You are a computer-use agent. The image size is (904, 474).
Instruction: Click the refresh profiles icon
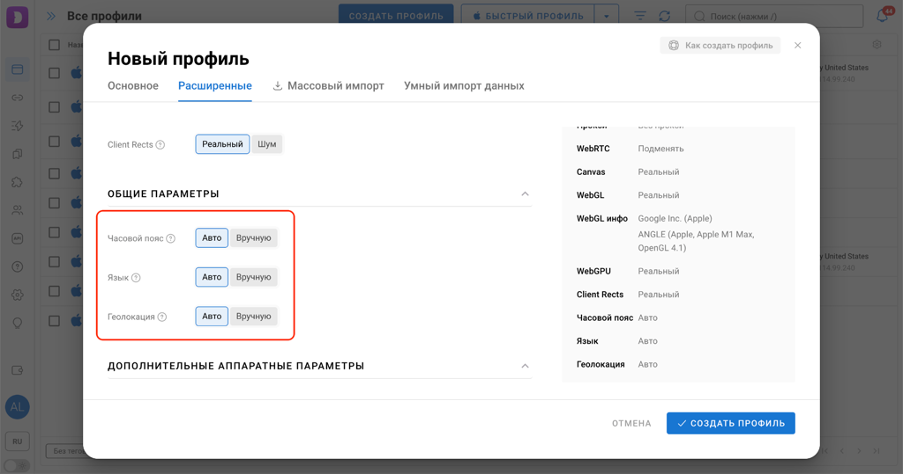[x=665, y=16]
